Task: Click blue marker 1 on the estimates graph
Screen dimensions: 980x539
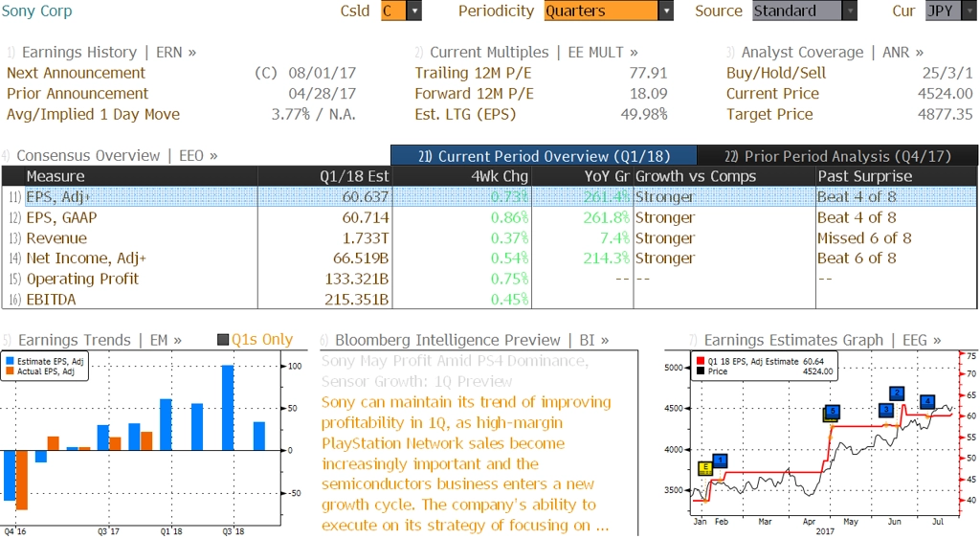Action: [720, 460]
